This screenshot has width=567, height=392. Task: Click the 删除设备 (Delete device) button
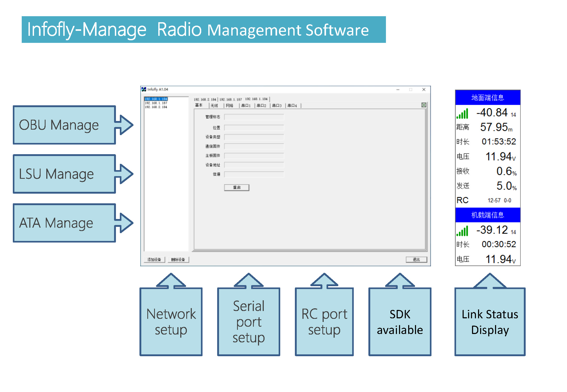tap(178, 260)
